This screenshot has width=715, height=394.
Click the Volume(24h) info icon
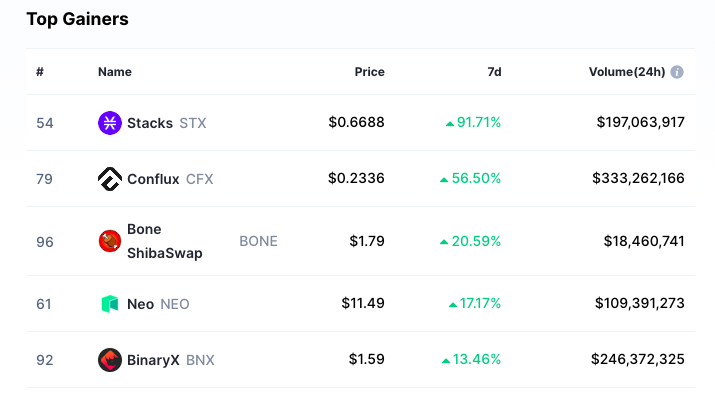[x=677, y=72]
